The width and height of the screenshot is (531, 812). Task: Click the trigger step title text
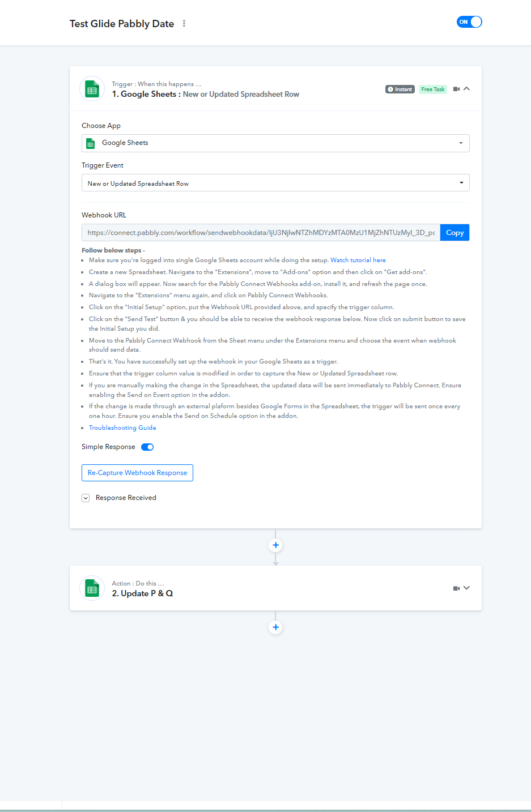pyautogui.click(x=205, y=95)
